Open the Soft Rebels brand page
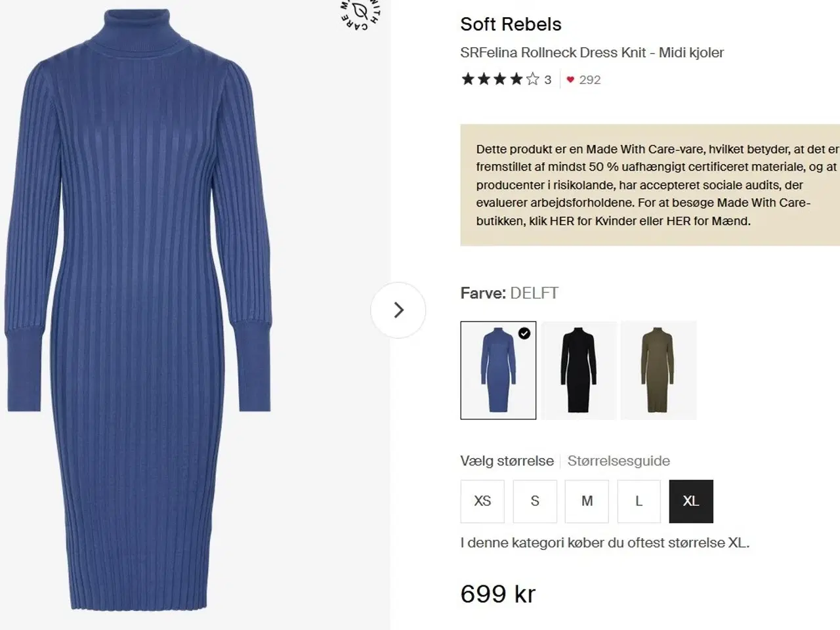840x630 pixels. 511,24
